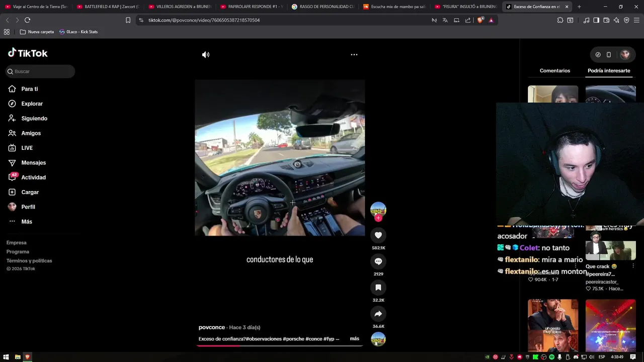Go to Para ti in sidebar
This screenshot has height=362, width=644.
(x=30, y=89)
